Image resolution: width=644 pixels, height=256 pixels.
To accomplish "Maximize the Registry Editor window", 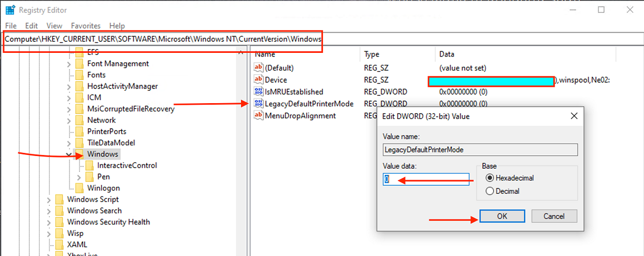I will tap(601, 9).
